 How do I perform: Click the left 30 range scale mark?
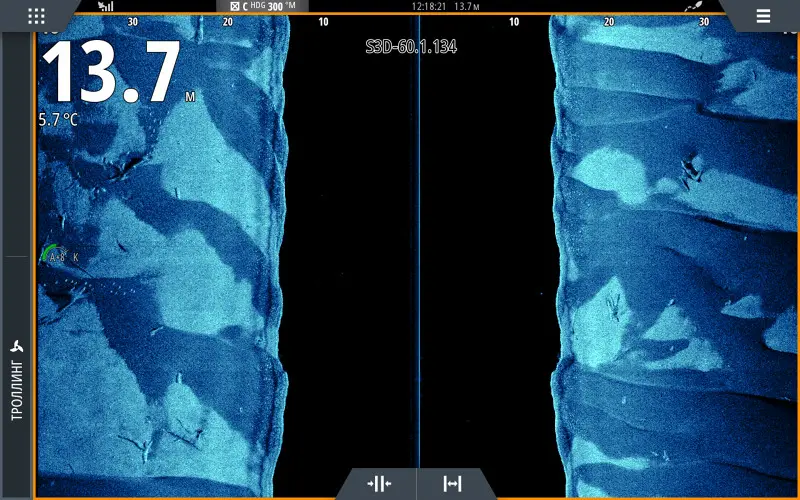pyautogui.click(x=132, y=21)
